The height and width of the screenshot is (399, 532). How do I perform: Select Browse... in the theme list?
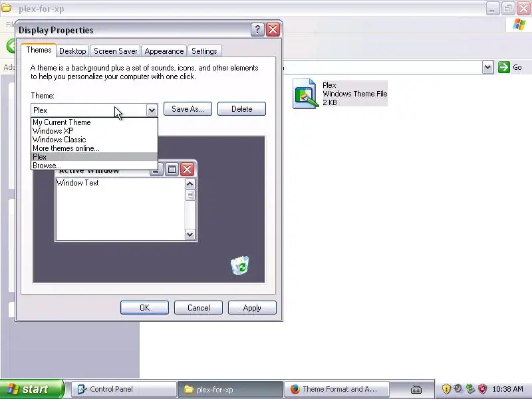click(94, 166)
